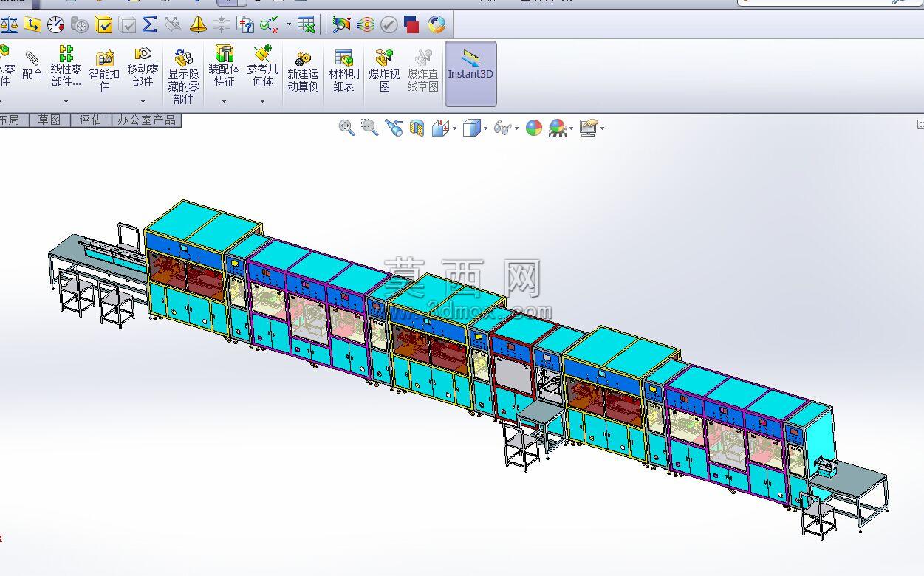Expand the Display Style dropdown arrow
This screenshot has height=576, width=924.
click(485, 128)
